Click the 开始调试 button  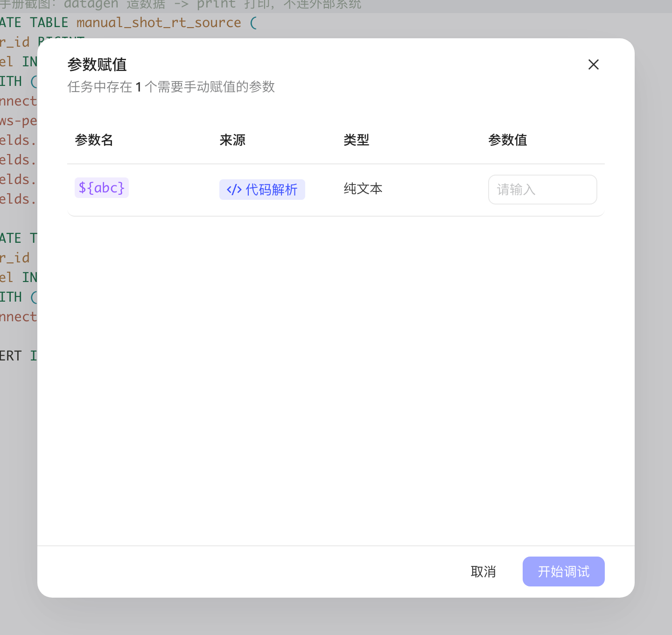[563, 571]
